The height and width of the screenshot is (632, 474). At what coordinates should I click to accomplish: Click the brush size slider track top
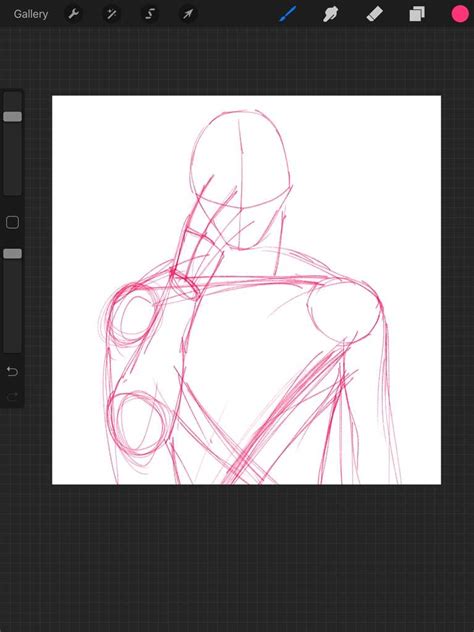click(x=12, y=97)
